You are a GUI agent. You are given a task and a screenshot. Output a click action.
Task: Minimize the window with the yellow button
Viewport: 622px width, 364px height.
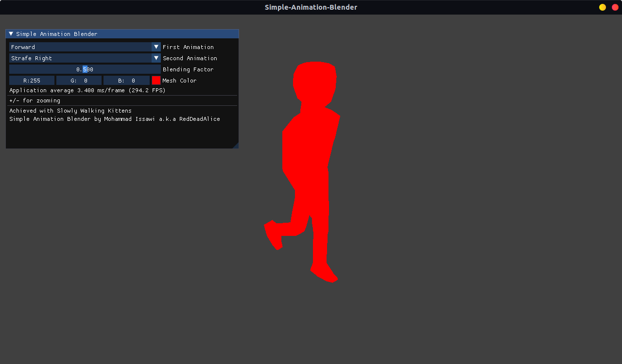[x=603, y=7]
